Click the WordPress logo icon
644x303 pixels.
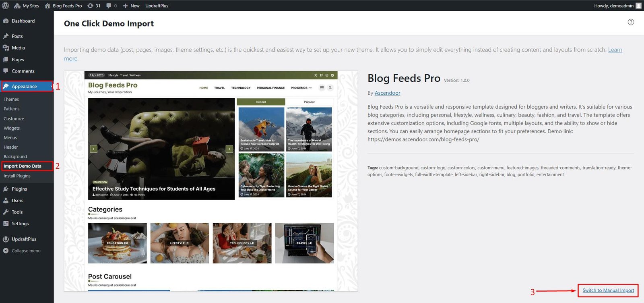6,6
